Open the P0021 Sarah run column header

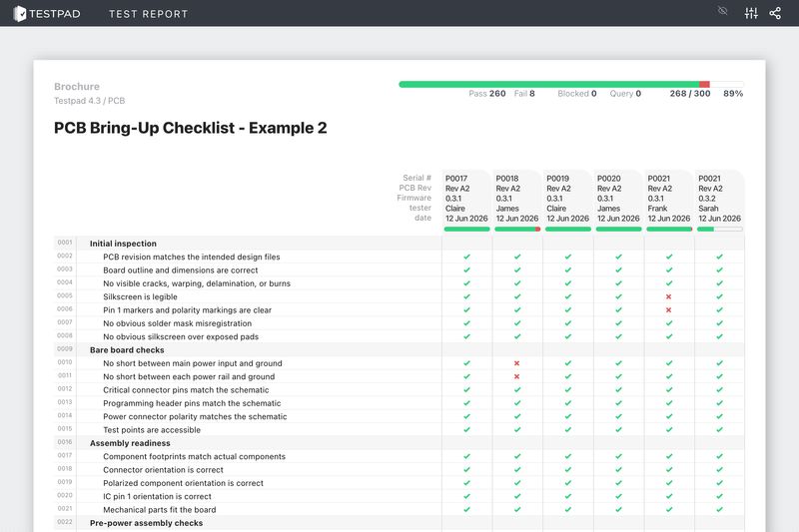719,199
